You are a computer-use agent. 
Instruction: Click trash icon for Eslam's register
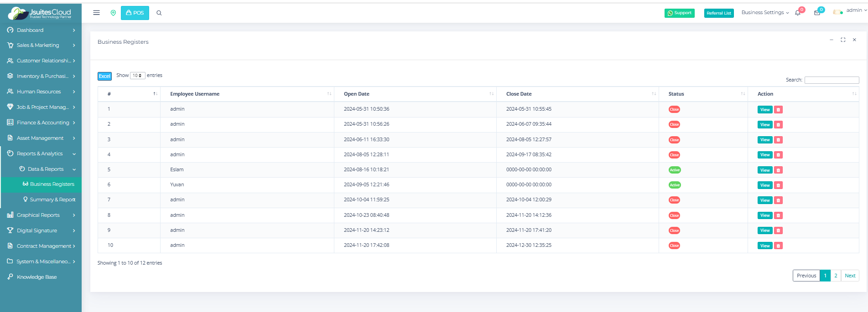779,170
